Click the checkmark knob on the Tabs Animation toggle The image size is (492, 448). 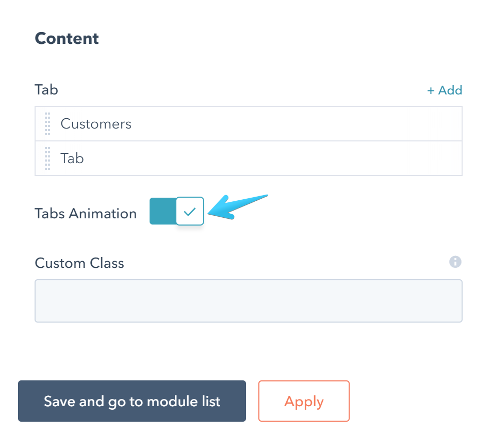pyautogui.click(x=190, y=211)
